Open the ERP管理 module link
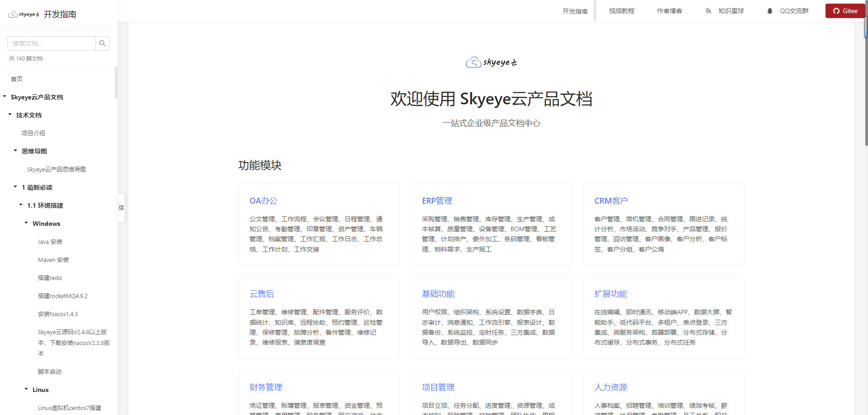The height and width of the screenshot is (415, 868). (x=437, y=201)
